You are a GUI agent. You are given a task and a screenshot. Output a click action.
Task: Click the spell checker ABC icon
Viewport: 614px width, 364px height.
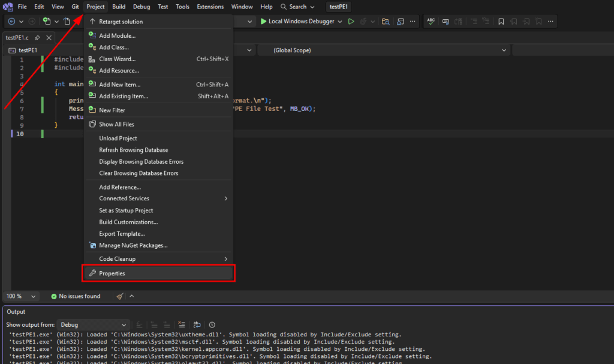431,22
